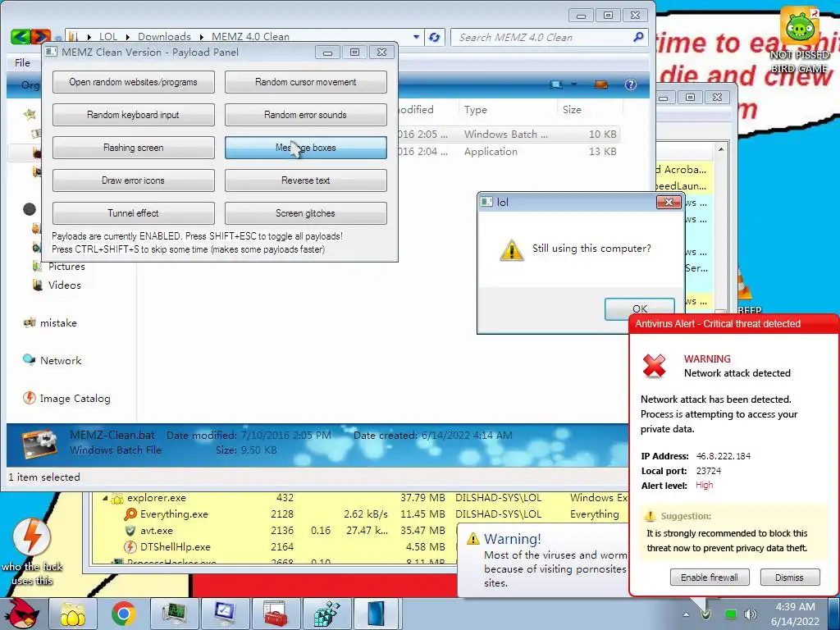Sort files by Type column header

coord(475,109)
